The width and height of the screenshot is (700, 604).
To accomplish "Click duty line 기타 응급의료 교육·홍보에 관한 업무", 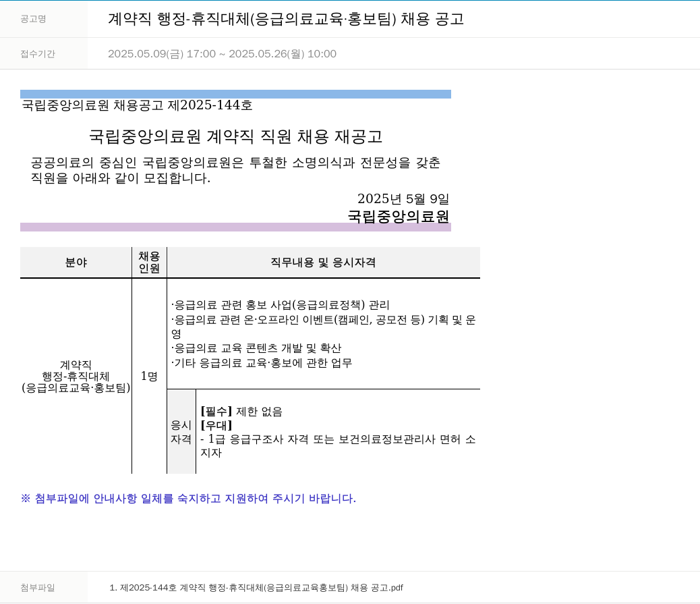I will (262, 363).
